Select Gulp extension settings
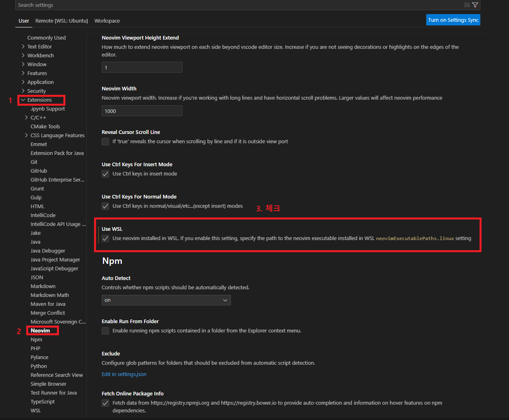The height and width of the screenshot is (420, 509). pos(36,197)
